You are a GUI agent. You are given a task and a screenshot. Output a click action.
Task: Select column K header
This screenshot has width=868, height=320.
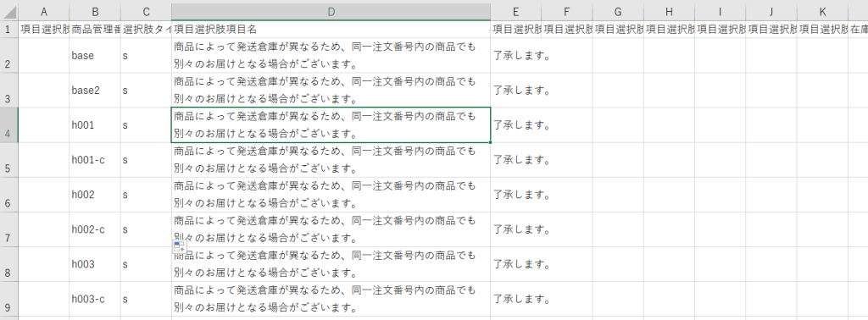pos(822,12)
